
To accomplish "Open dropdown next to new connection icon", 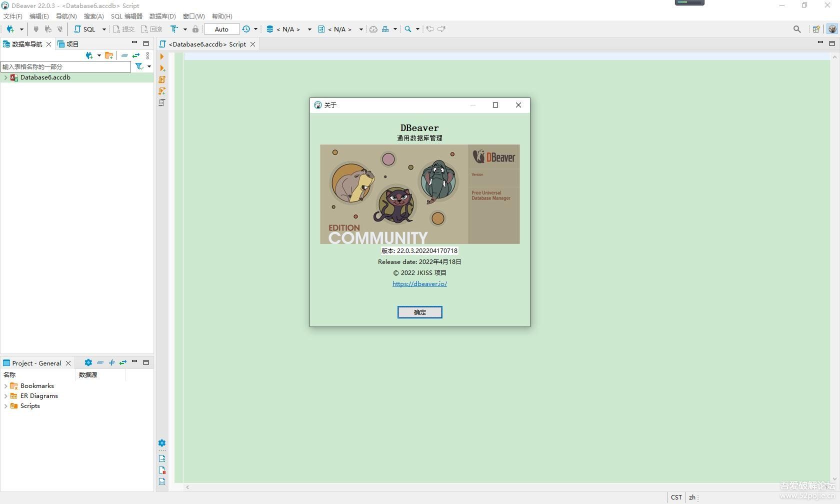I will click(x=21, y=29).
